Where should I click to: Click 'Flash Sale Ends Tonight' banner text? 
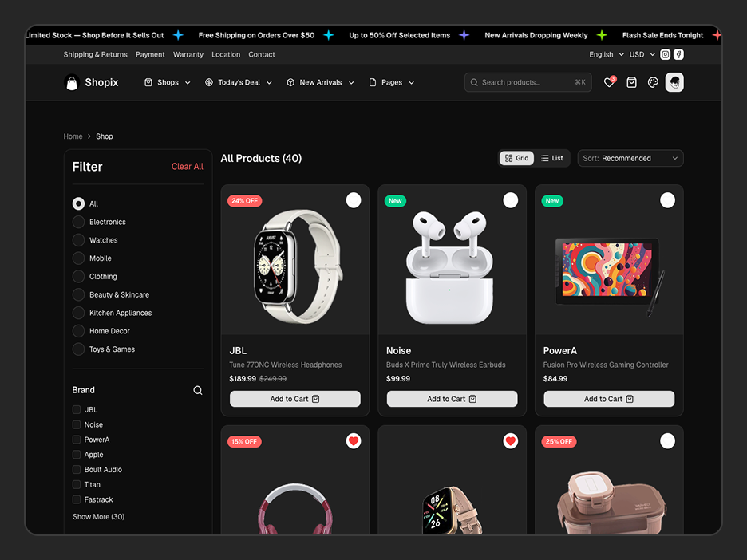[x=662, y=35]
